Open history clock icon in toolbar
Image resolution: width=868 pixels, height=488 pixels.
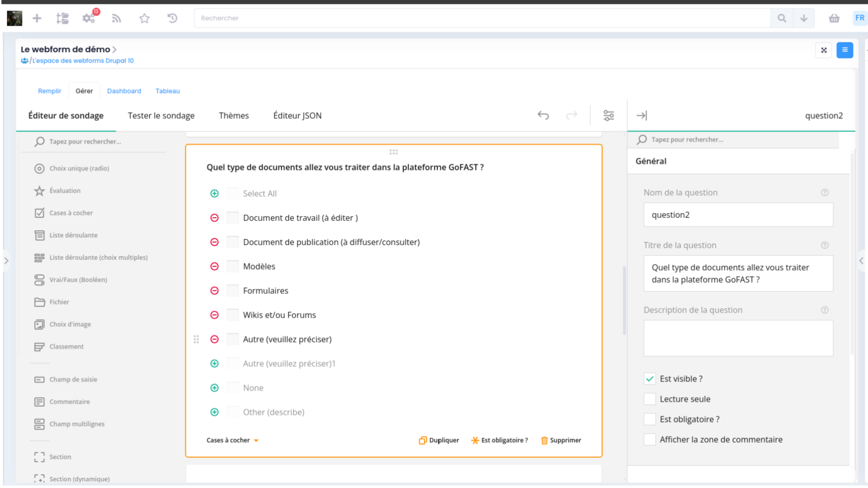coord(172,18)
